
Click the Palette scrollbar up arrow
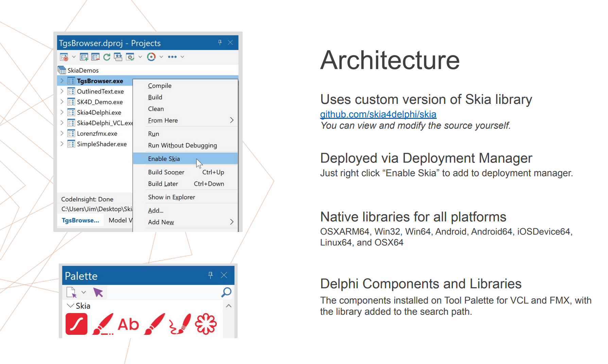(229, 306)
